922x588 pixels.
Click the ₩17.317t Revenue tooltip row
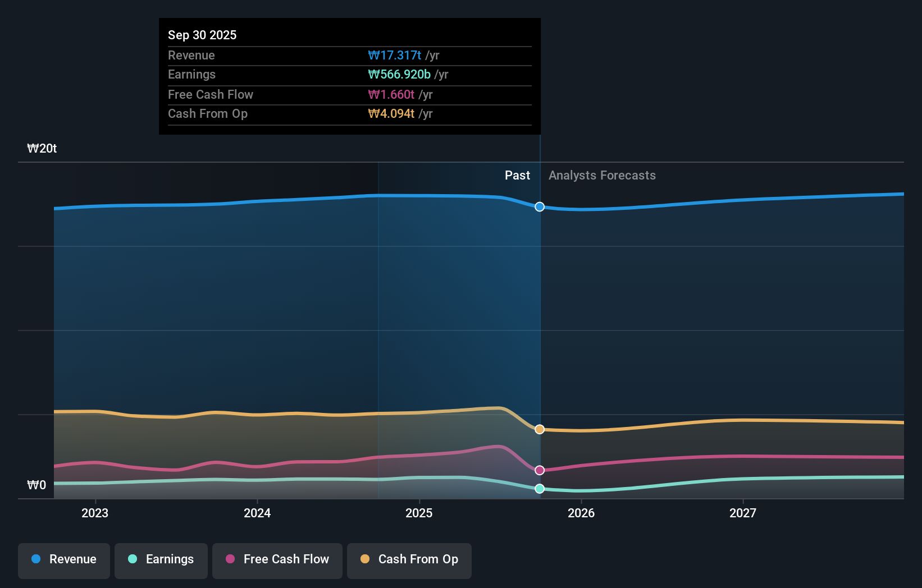pos(349,55)
